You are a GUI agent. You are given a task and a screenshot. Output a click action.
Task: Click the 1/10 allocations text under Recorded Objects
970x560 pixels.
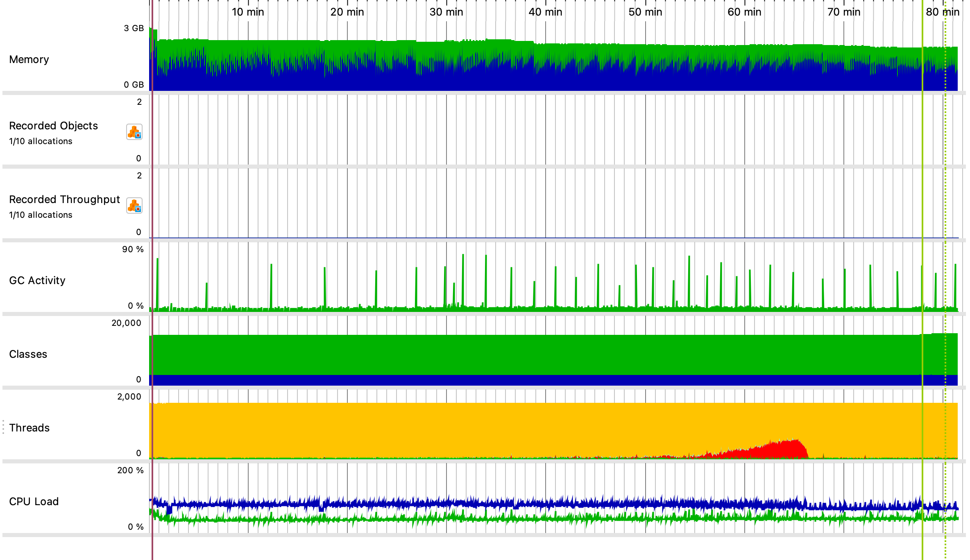point(41,141)
